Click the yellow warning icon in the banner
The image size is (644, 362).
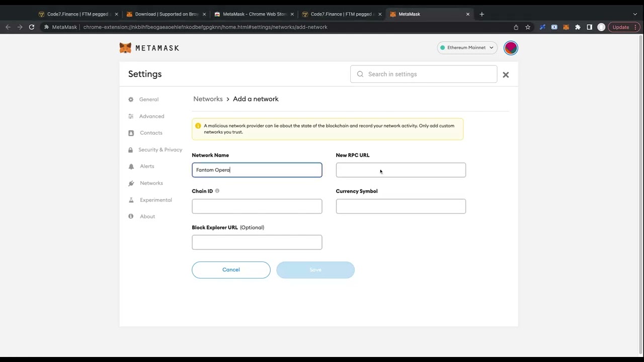pyautogui.click(x=198, y=126)
